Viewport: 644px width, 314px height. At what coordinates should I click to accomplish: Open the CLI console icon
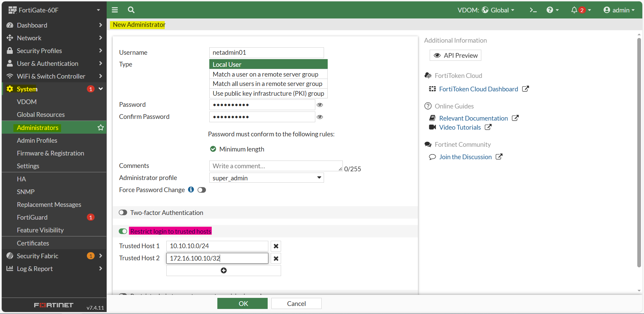[533, 10]
